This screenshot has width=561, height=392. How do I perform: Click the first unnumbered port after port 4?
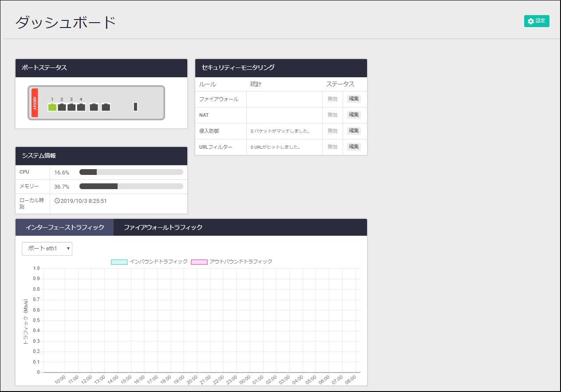(x=94, y=107)
